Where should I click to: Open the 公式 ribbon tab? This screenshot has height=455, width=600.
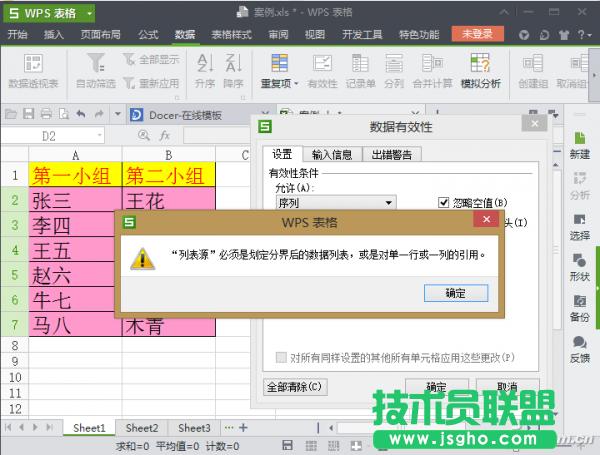pyautogui.click(x=148, y=34)
